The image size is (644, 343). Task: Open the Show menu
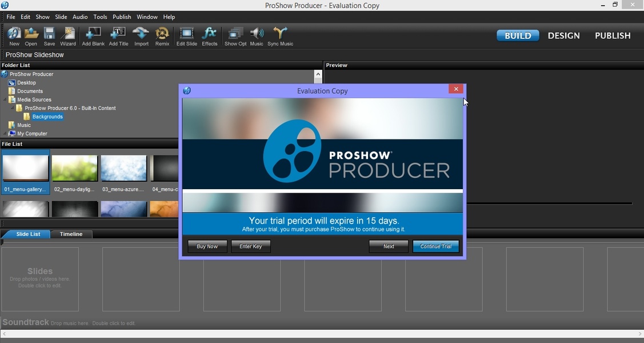pos(42,17)
